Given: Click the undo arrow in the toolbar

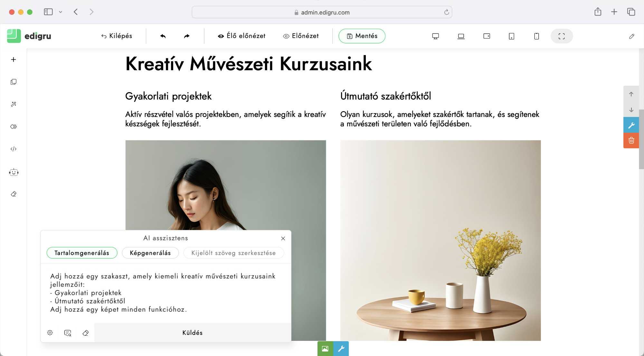Looking at the screenshot, I should tap(163, 36).
